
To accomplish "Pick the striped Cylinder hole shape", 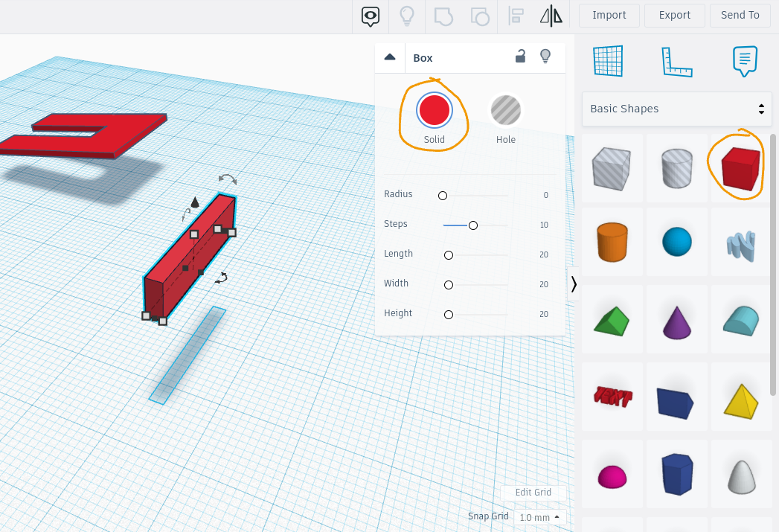I will click(x=676, y=168).
